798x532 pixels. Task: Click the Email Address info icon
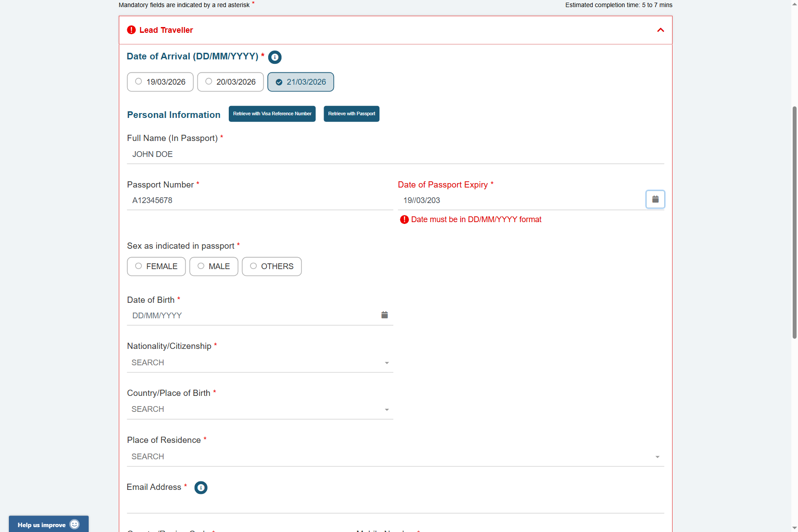(x=201, y=488)
